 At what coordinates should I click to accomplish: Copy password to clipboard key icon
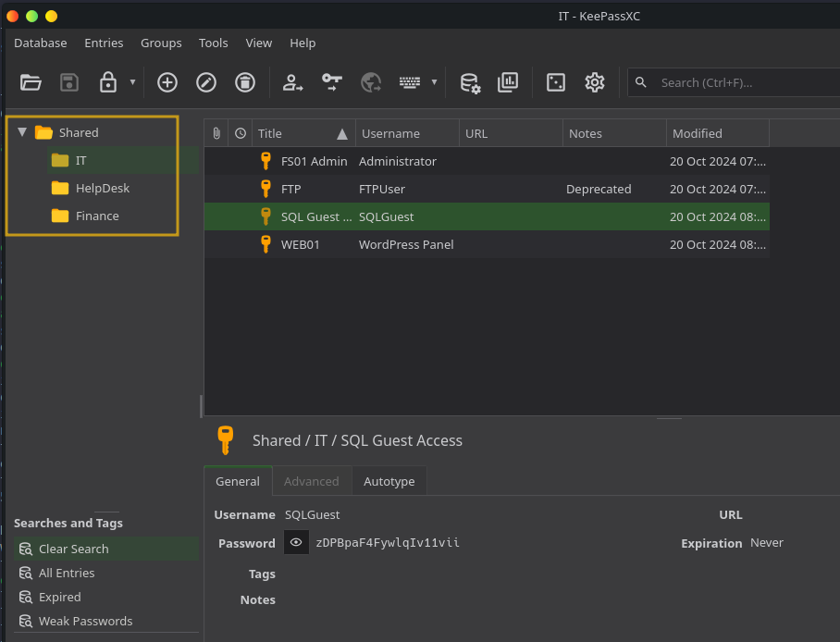coord(331,82)
